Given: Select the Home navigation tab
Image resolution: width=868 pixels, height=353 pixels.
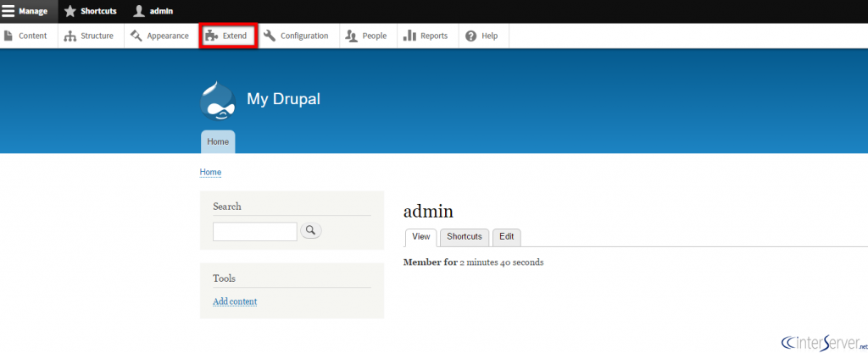Looking at the screenshot, I should [218, 142].
